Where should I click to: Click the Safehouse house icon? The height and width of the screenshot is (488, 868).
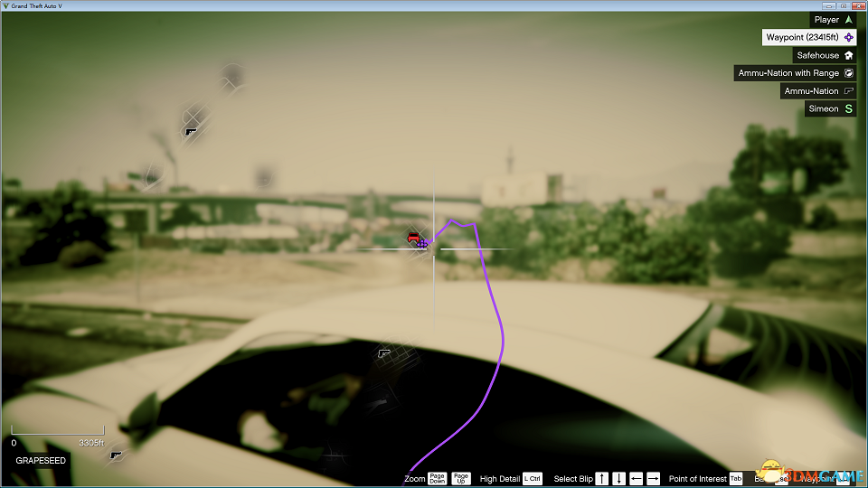(849, 55)
